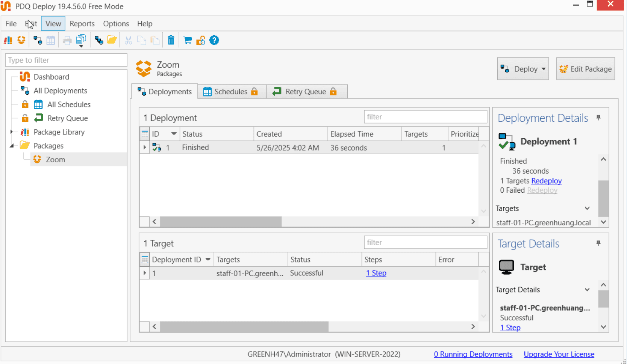Click the Cut scissors toolbar icon
The width and height of the screenshot is (627, 364).
129,40
